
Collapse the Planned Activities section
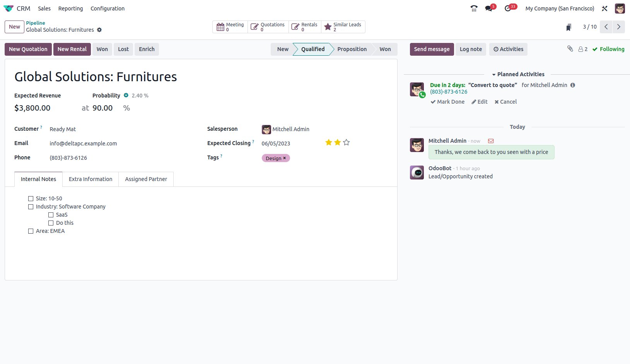[517, 74]
